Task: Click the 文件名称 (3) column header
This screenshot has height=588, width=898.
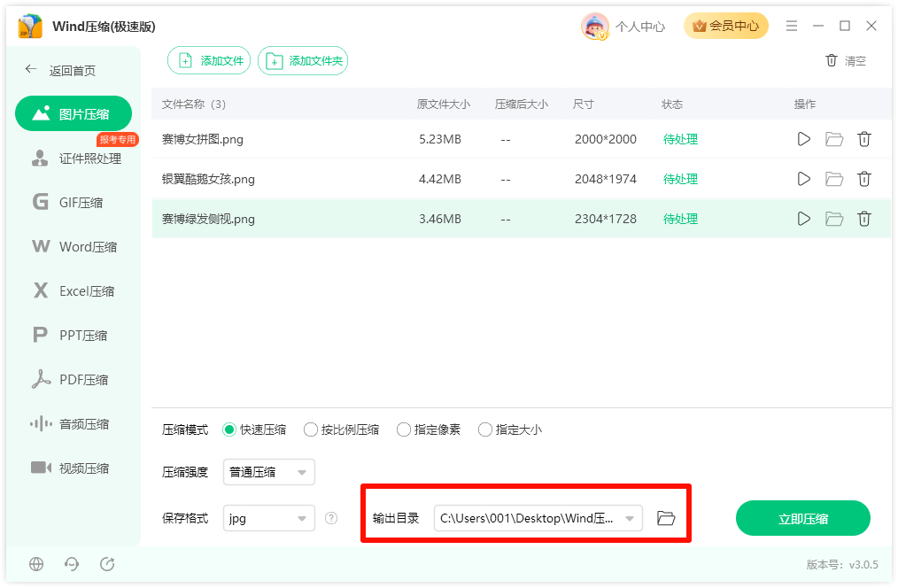Action: (x=194, y=104)
